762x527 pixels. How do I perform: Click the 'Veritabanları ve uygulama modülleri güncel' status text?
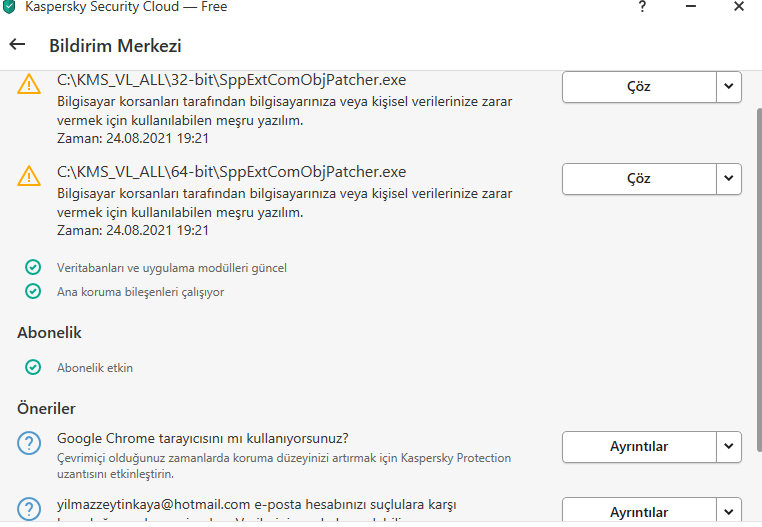[x=172, y=268]
